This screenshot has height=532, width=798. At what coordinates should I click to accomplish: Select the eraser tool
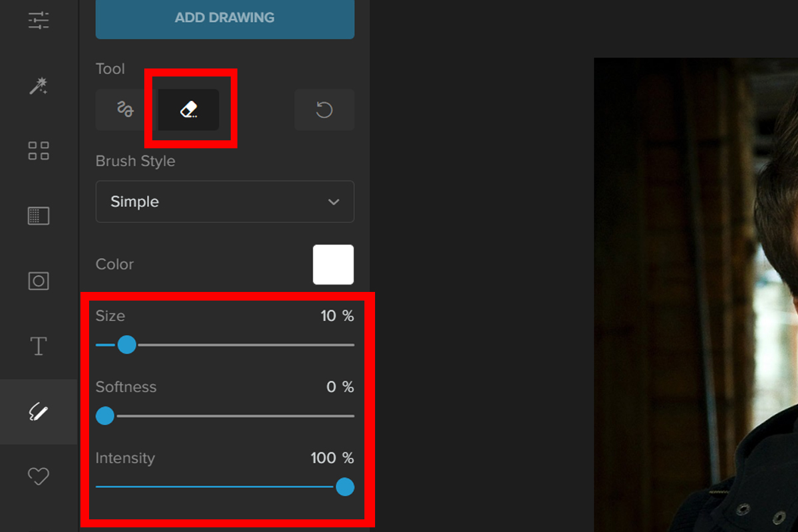click(x=189, y=110)
